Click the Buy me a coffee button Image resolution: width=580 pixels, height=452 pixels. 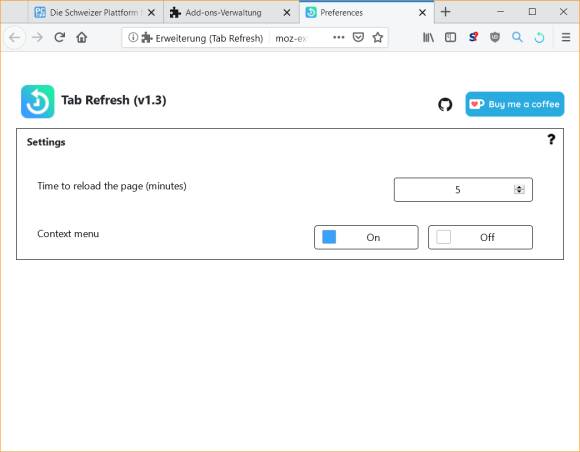(x=515, y=104)
